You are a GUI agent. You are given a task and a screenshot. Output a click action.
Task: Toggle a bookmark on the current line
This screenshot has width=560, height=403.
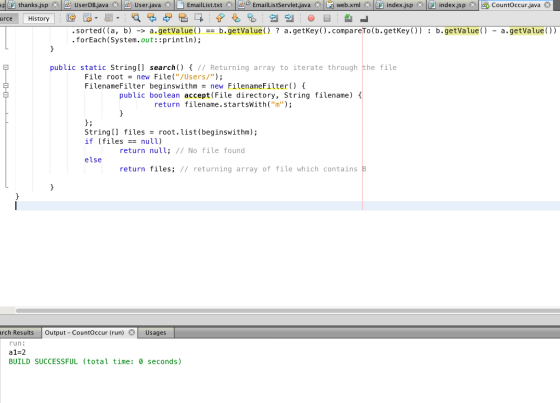(x=251, y=18)
